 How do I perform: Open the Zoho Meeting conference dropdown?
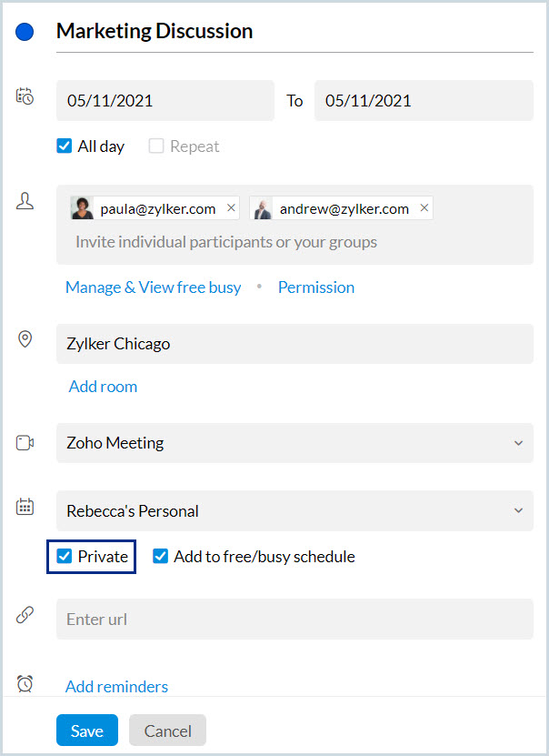click(x=518, y=444)
